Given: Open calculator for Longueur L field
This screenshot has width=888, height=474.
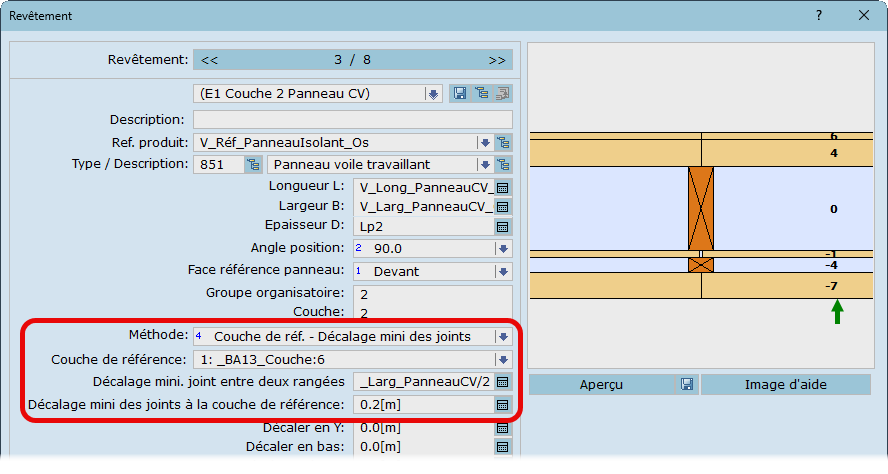Looking at the screenshot, I should tap(503, 187).
